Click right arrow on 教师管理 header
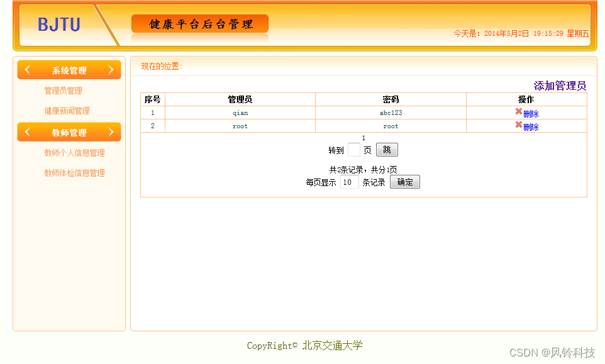The image size is (605, 364). (111, 132)
